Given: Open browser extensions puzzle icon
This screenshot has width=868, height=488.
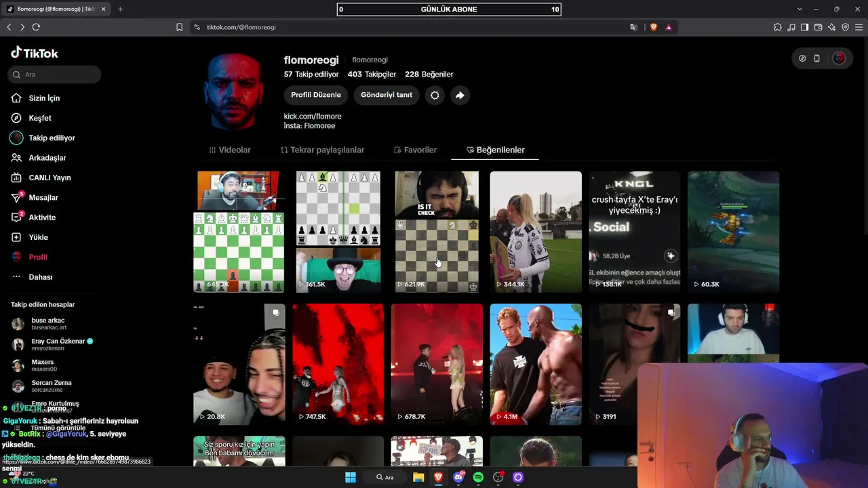Looking at the screenshot, I should 778,27.
